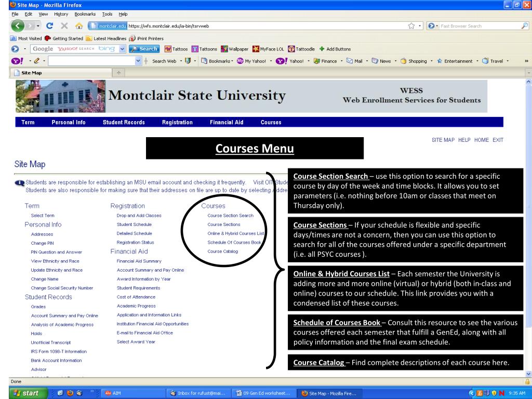Click the iPrint Printers bookmark

point(146,38)
